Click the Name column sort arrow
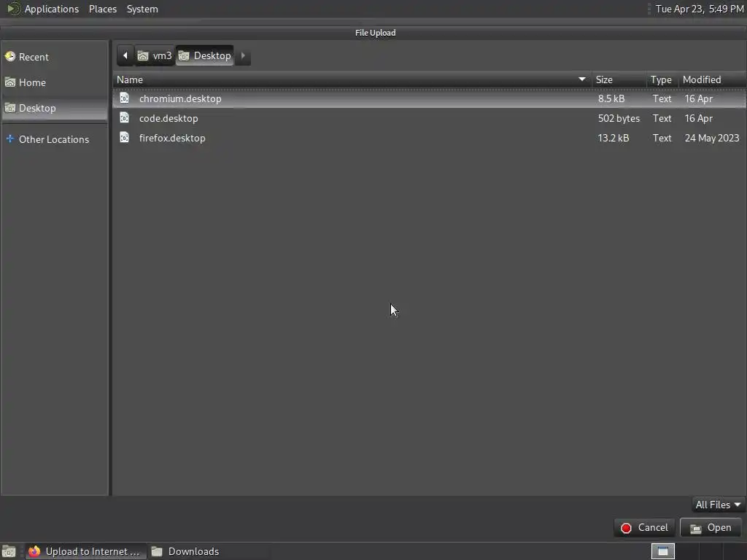 581,79
